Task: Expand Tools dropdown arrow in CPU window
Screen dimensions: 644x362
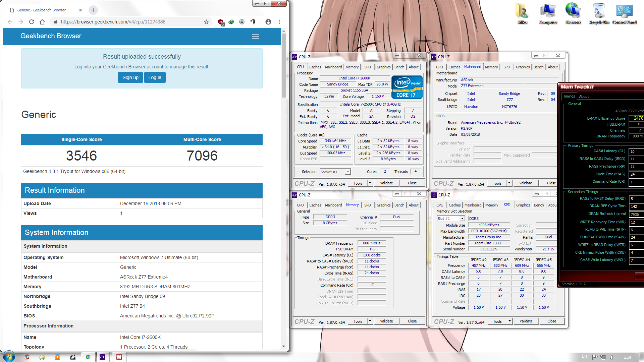Action: click(370, 183)
